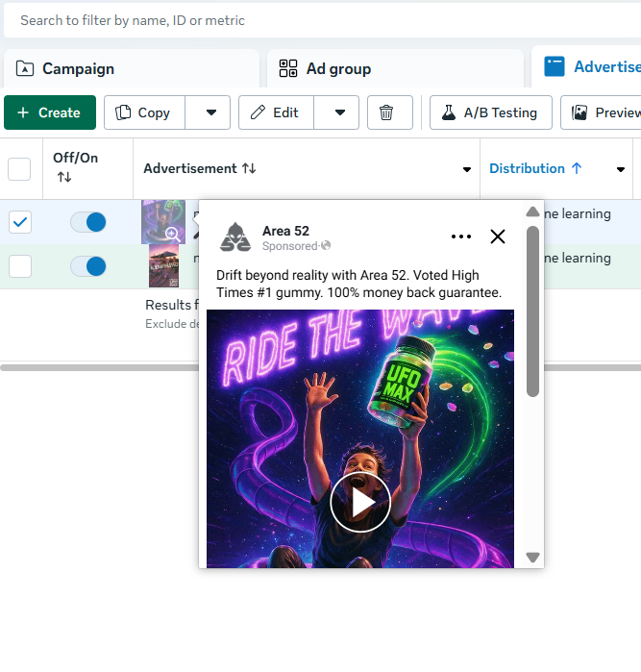Switch to the Campaign tab
The height and width of the screenshot is (672, 641).
132,68
